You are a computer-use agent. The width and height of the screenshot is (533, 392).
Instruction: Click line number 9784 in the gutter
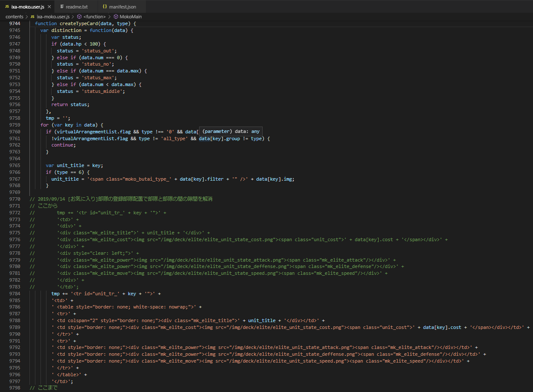pos(14,294)
